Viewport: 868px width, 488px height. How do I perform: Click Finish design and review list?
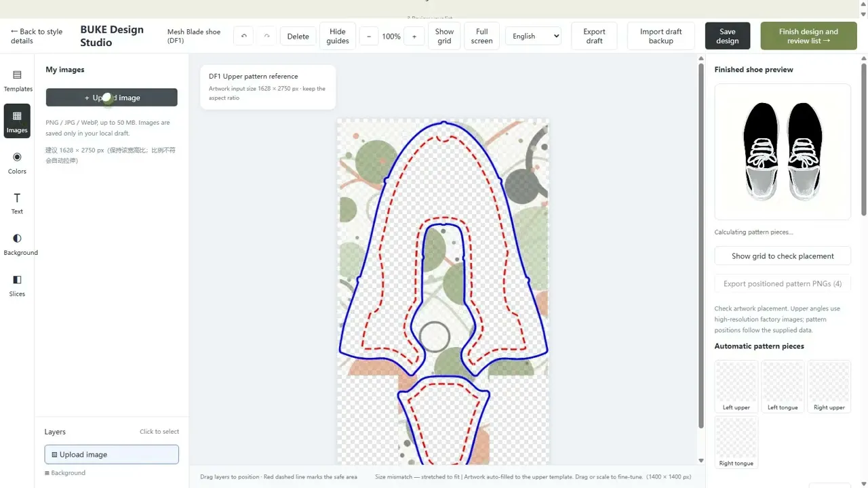click(x=808, y=36)
